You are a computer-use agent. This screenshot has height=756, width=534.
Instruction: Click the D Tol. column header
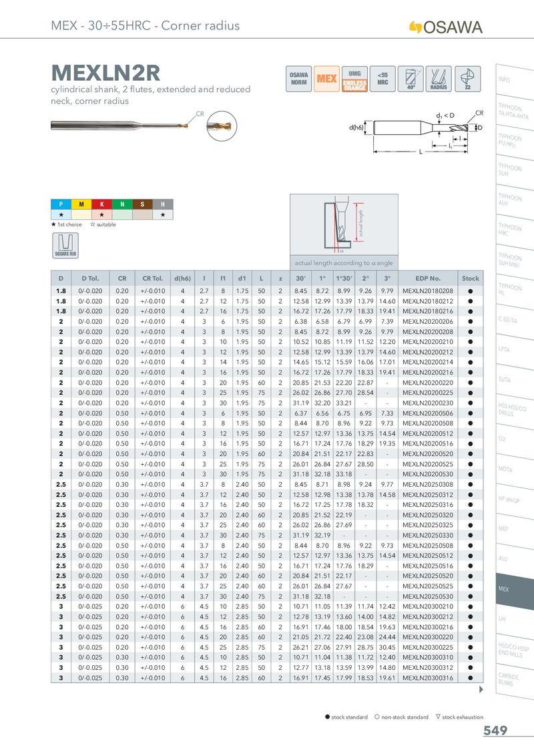click(90, 278)
